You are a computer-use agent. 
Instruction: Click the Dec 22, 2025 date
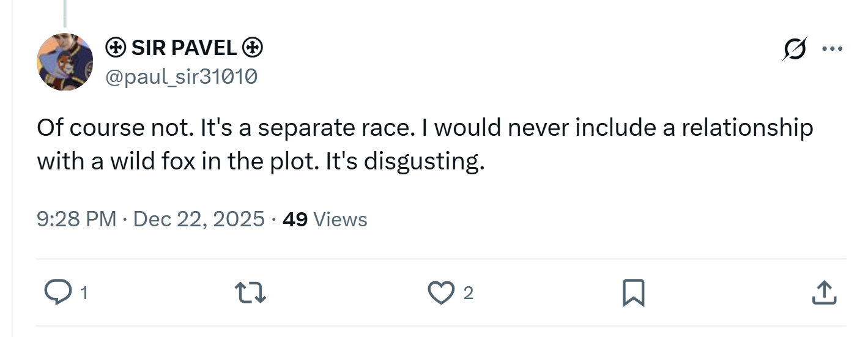tap(199, 219)
